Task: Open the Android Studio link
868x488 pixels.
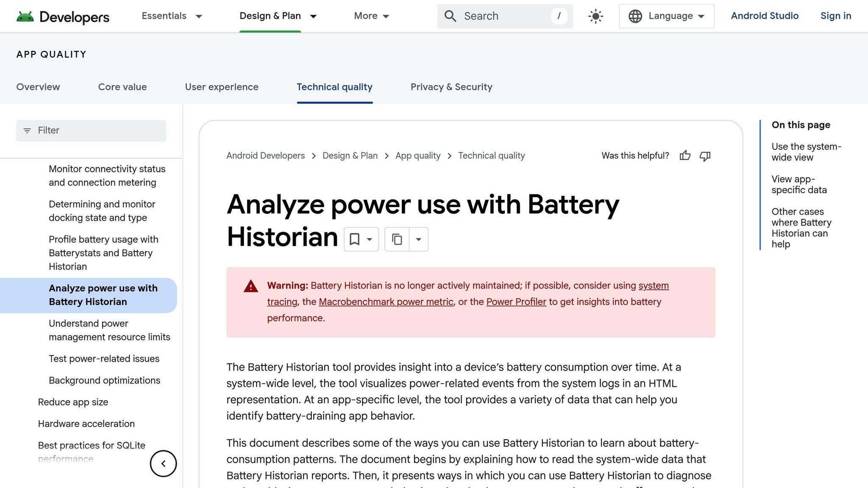Action: (765, 16)
